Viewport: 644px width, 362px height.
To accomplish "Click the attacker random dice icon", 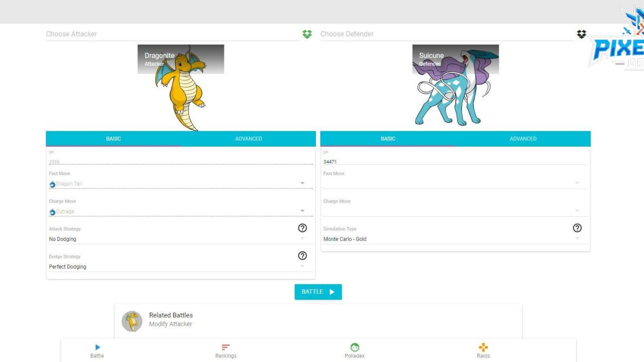I will 307,34.
